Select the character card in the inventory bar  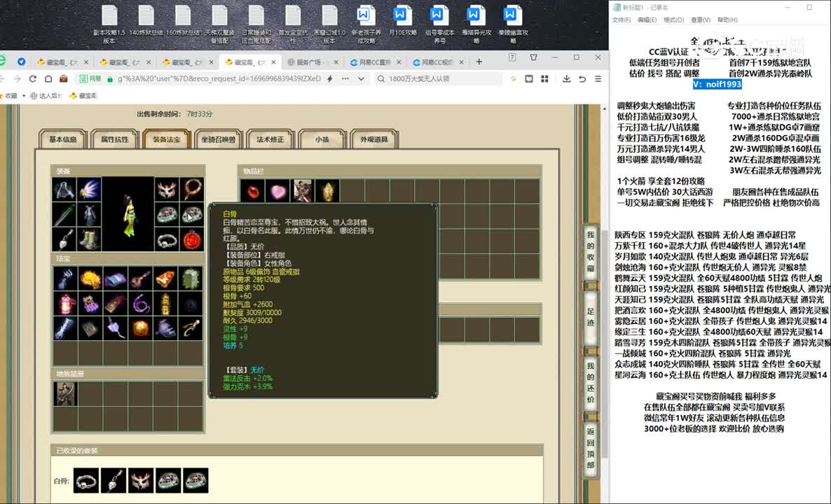(303, 191)
